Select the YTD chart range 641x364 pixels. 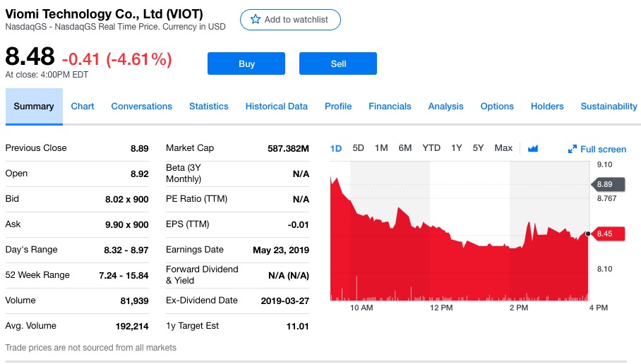pos(431,148)
